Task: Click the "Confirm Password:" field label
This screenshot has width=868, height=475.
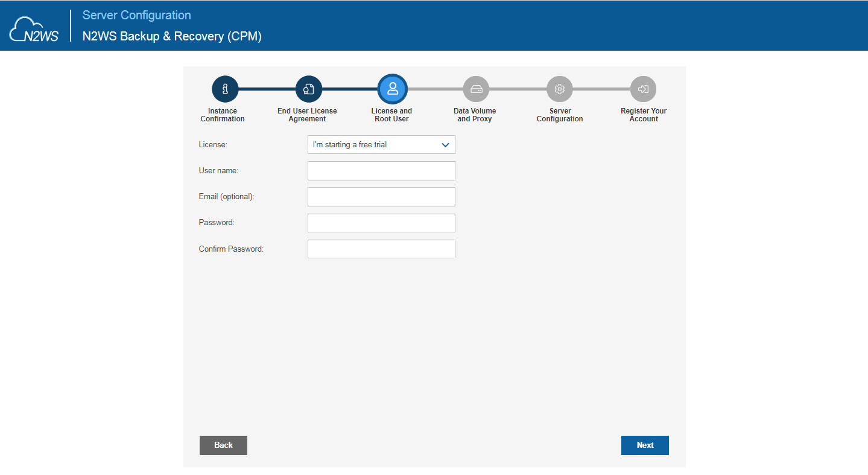Action: pos(231,249)
